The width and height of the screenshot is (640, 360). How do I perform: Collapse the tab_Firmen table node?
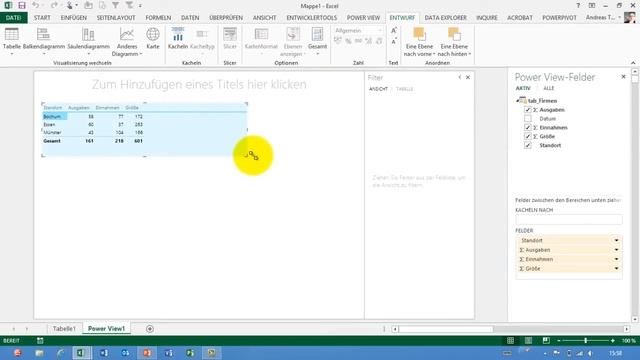point(517,100)
